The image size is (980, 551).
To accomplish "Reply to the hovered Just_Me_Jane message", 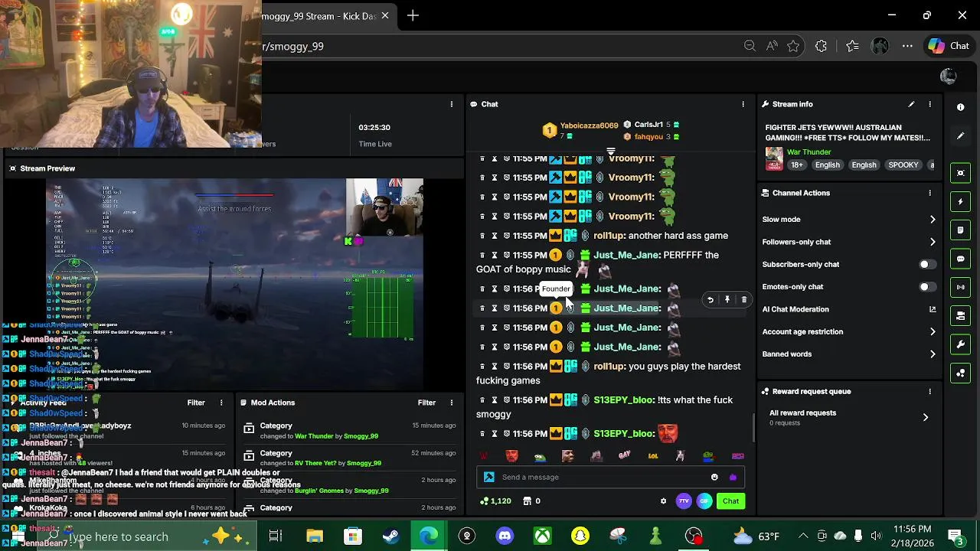I will (710, 300).
